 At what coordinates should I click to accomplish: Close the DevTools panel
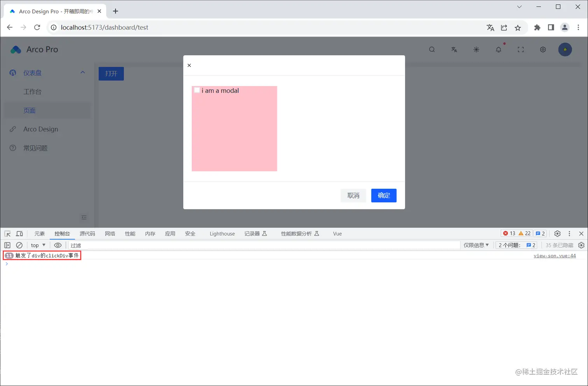click(581, 233)
